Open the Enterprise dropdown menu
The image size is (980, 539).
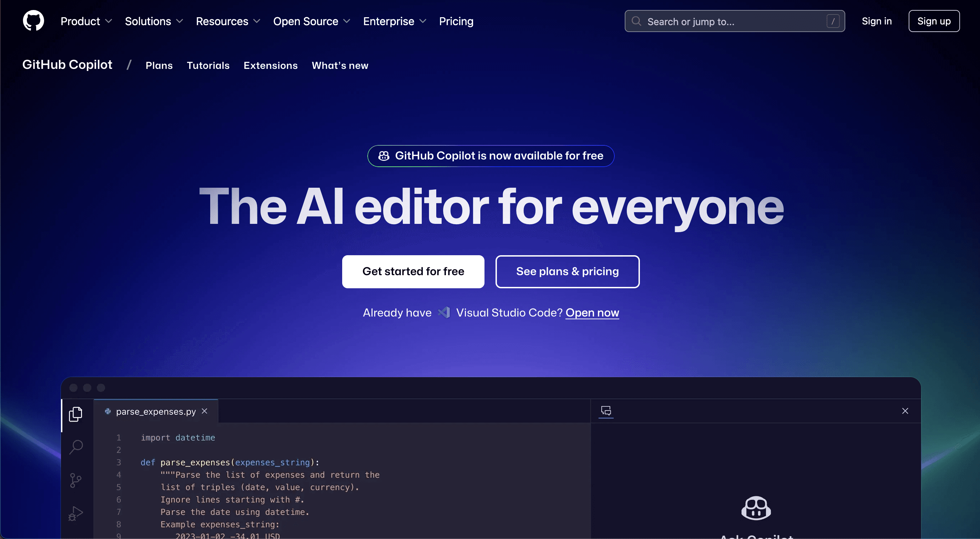click(x=395, y=21)
